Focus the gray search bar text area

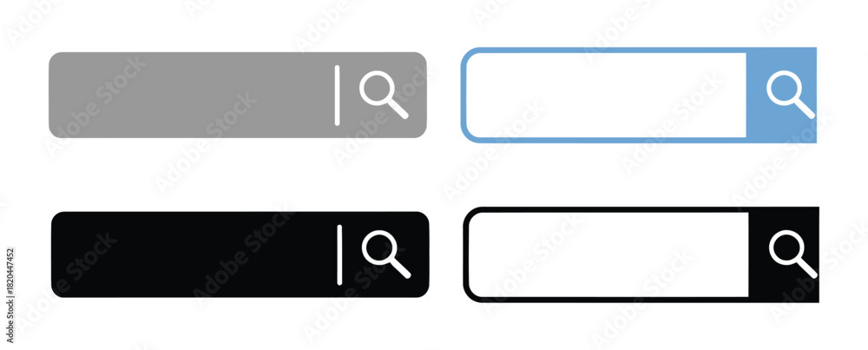(x=192, y=95)
